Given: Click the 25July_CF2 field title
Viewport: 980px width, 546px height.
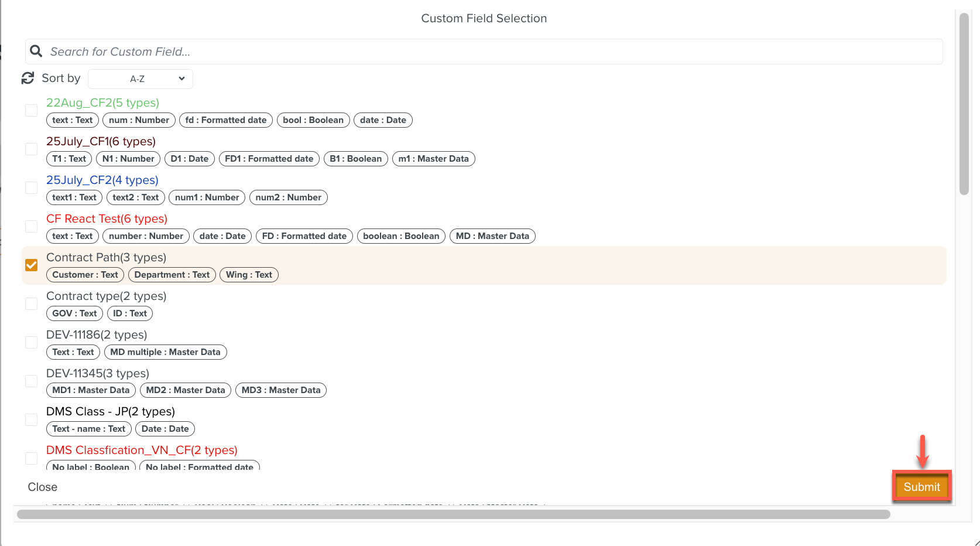Looking at the screenshot, I should [102, 180].
